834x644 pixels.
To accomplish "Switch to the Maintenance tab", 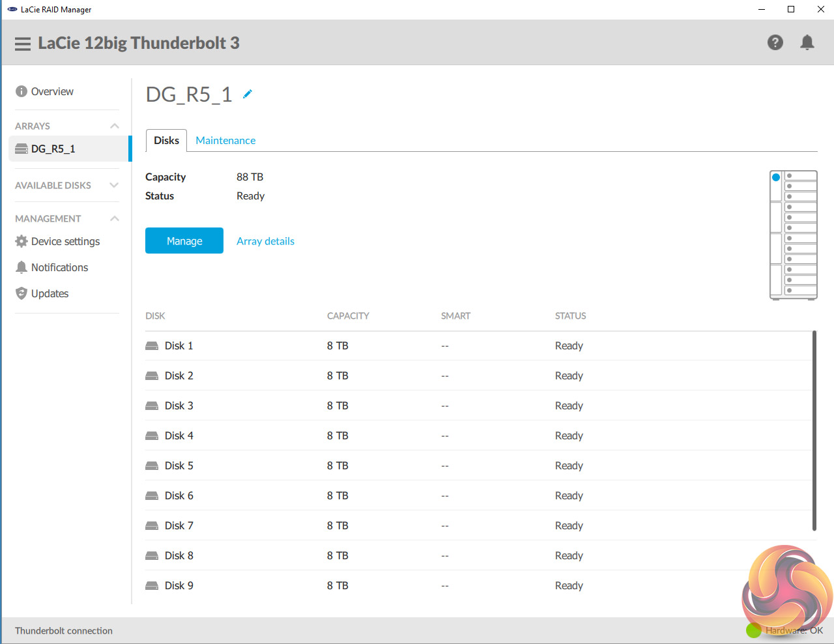I will pos(225,140).
